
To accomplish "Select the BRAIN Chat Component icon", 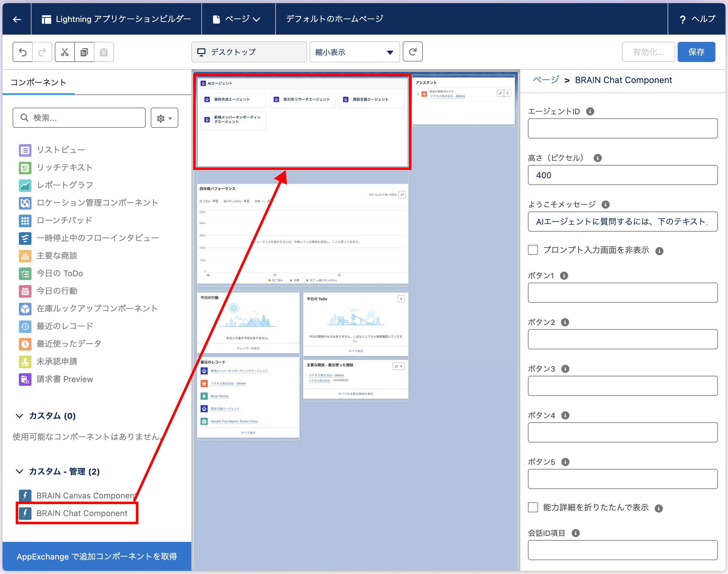I will pos(25,513).
